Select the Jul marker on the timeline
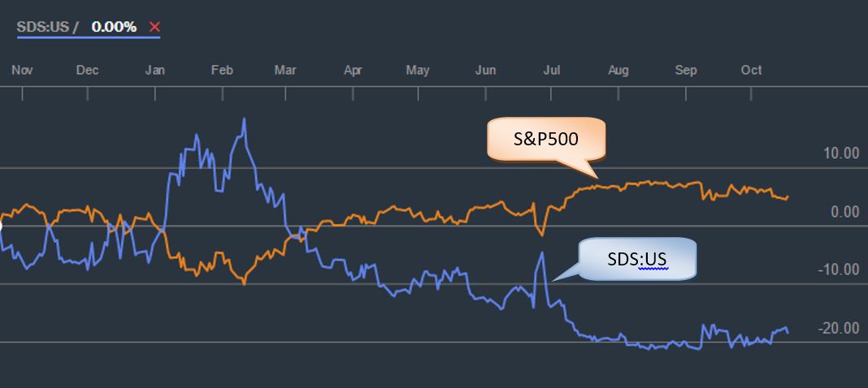Screen dimensions: 868x388 pyautogui.click(x=551, y=71)
